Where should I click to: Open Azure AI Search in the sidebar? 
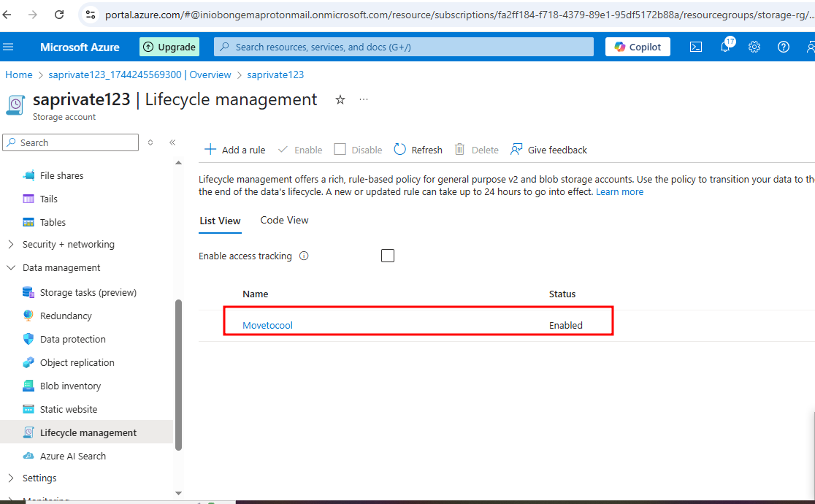tap(73, 457)
